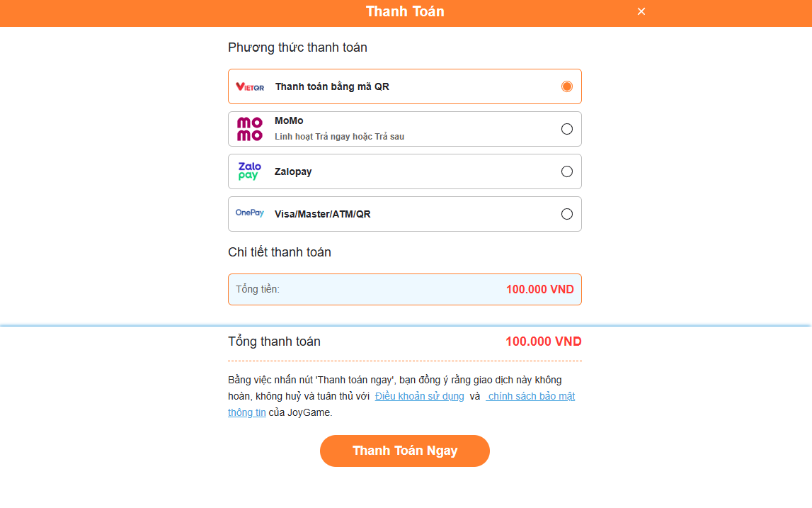The width and height of the screenshot is (812, 508).
Task: Click the MoMo option title text
Action: pyautogui.click(x=289, y=121)
